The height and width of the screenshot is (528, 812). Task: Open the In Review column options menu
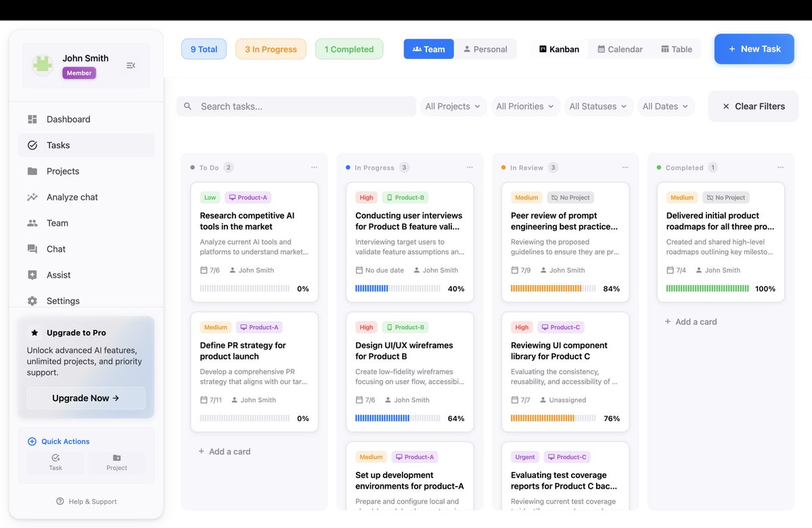625,167
